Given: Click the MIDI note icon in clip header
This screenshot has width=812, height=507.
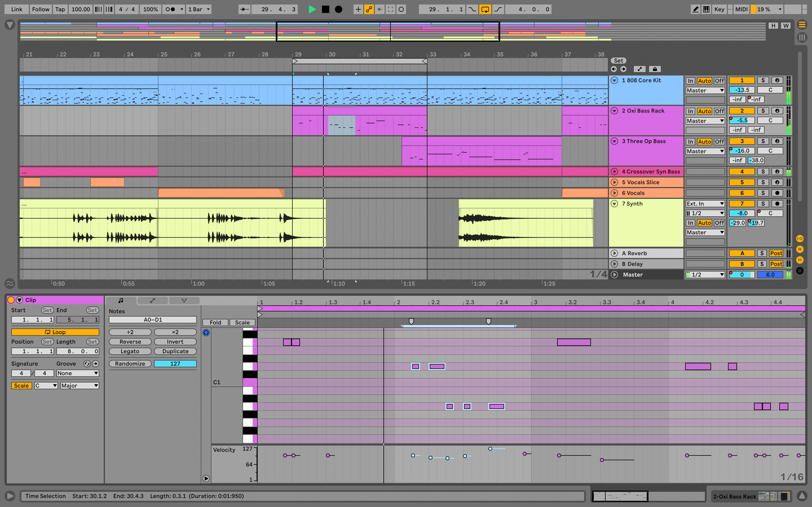Looking at the screenshot, I should click(x=120, y=300).
